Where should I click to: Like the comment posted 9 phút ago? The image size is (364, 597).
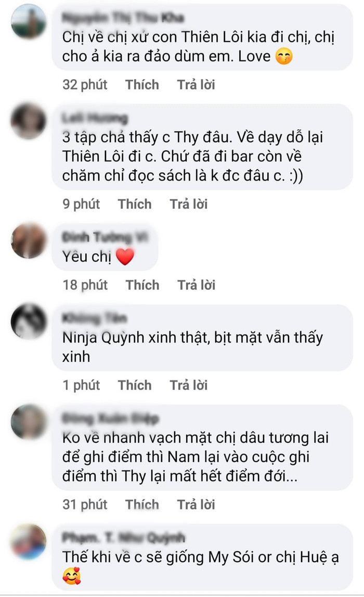click(x=135, y=204)
